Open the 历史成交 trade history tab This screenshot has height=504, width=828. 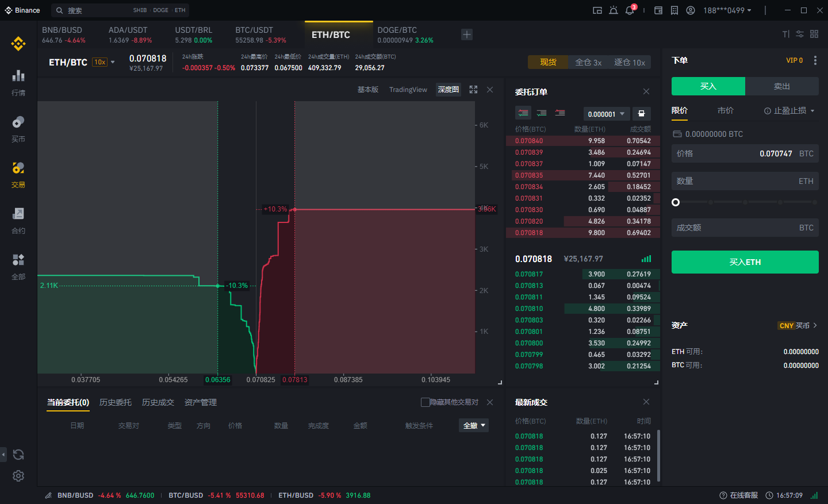[x=158, y=402]
